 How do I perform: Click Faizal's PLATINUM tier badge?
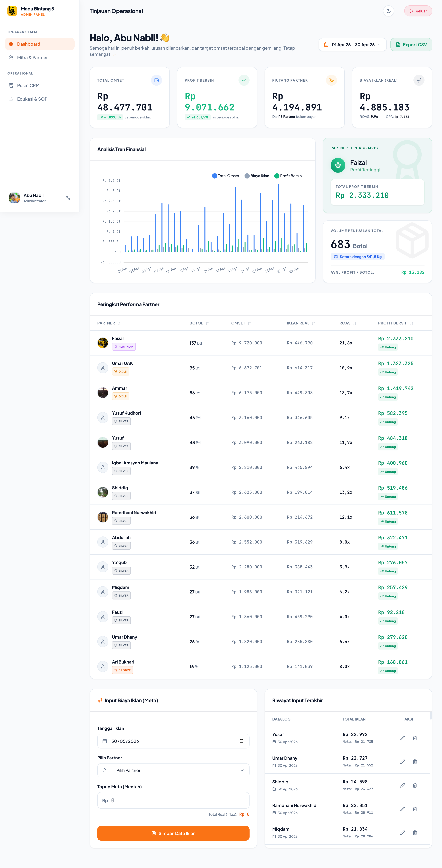click(x=124, y=346)
